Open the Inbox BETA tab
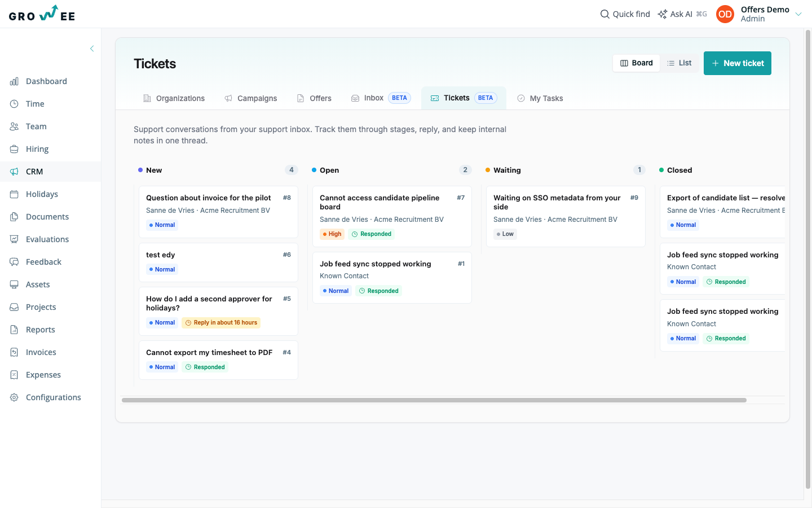 click(x=381, y=98)
